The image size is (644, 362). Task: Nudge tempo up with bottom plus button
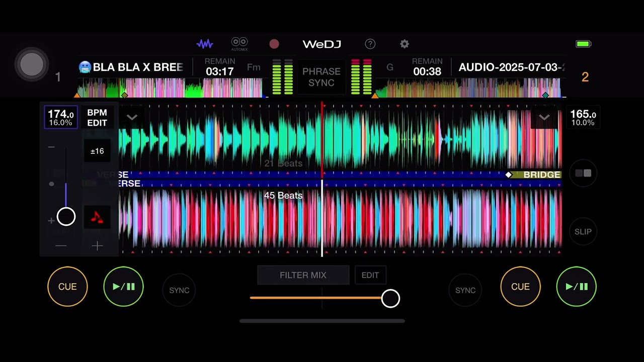click(x=97, y=246)
